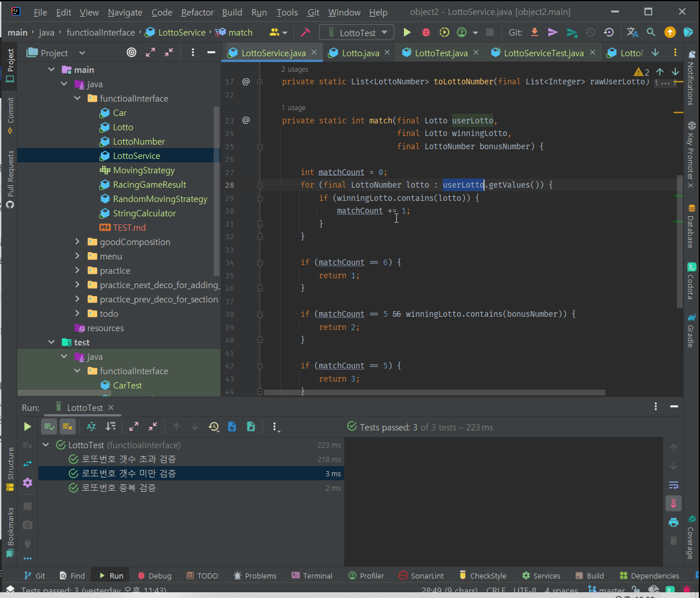
Task: Open the Terminal tool window
Action: point(312,576)
